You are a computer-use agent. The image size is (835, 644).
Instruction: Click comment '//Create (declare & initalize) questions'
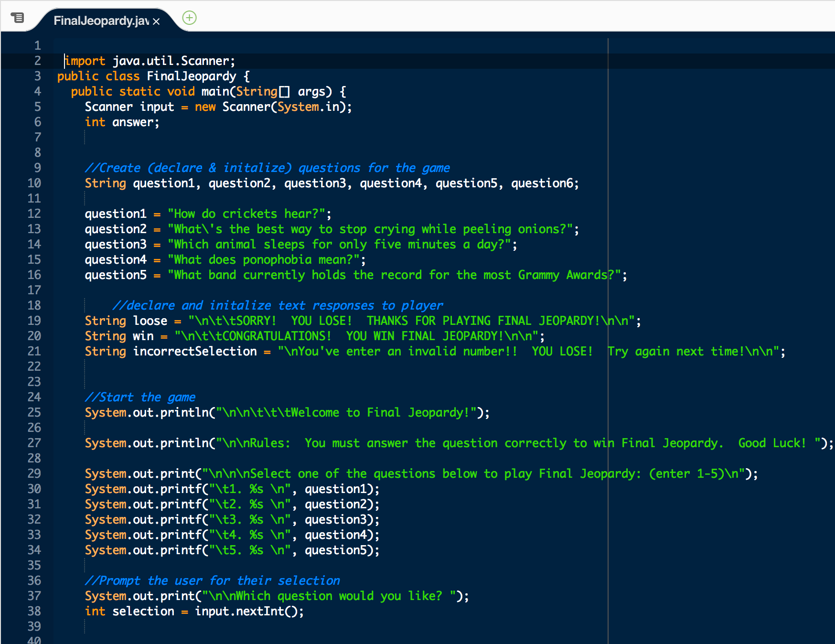pyautogui.click(x=222, y=168)
